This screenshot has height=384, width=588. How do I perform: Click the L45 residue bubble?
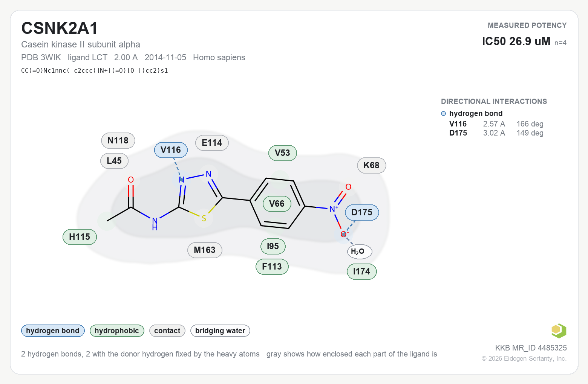click(x=114, y=161)
